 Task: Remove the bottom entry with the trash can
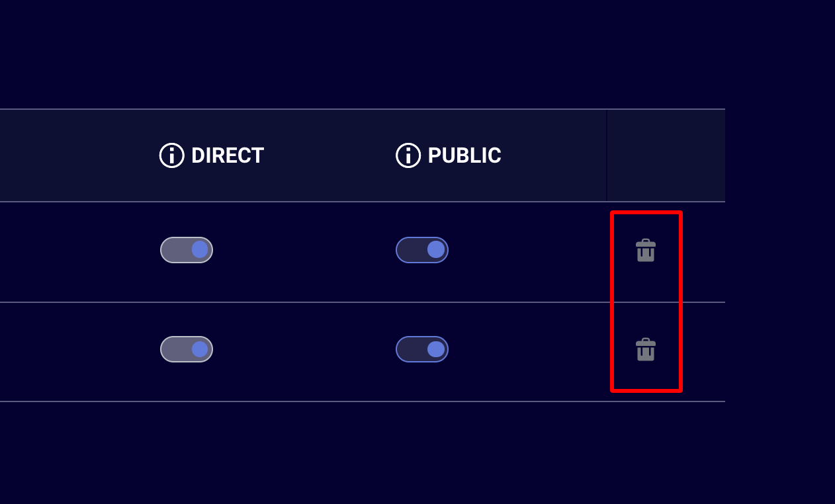[x=646, y=350]
